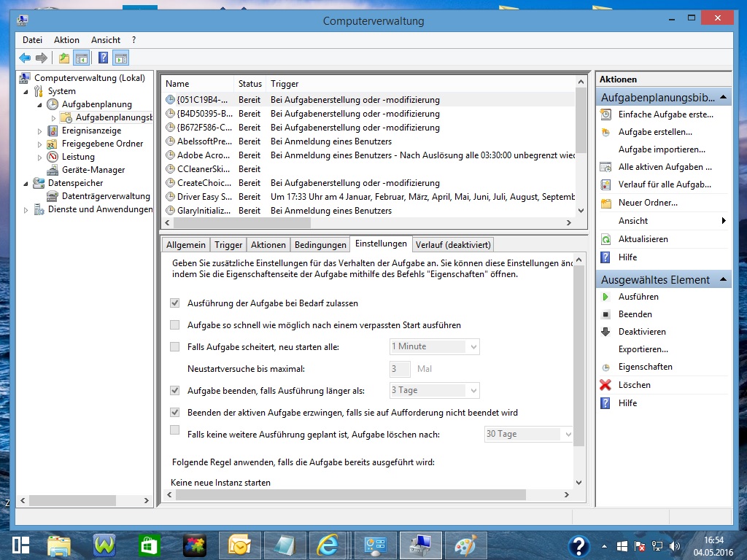The width and height of the screenshot is (747, 560).
Task: Click the red Löschen X icon
Action: [605, 385]
